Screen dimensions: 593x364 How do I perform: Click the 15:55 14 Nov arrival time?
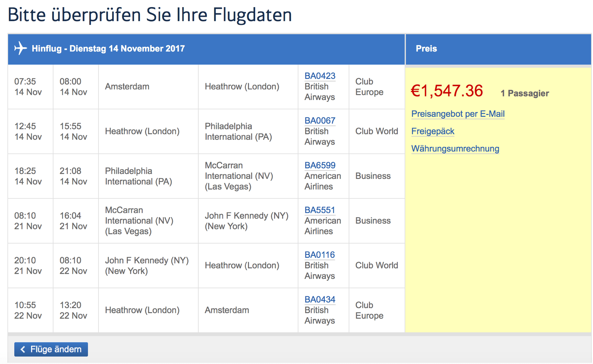[x=73, y=131]
